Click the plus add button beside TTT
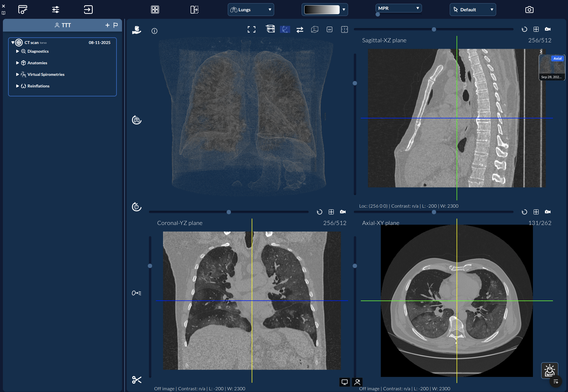Image resolution: width=568 pixels, height=392 pixels. click(107, 25)
